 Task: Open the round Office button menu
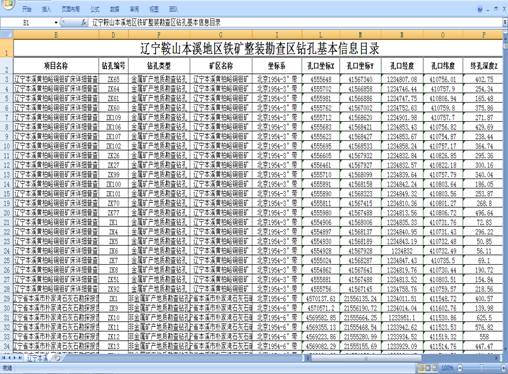pos(7,4)
